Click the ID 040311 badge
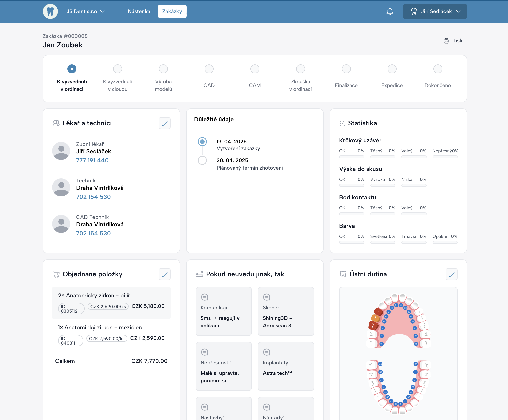508x420 pixels. (71, 341)
